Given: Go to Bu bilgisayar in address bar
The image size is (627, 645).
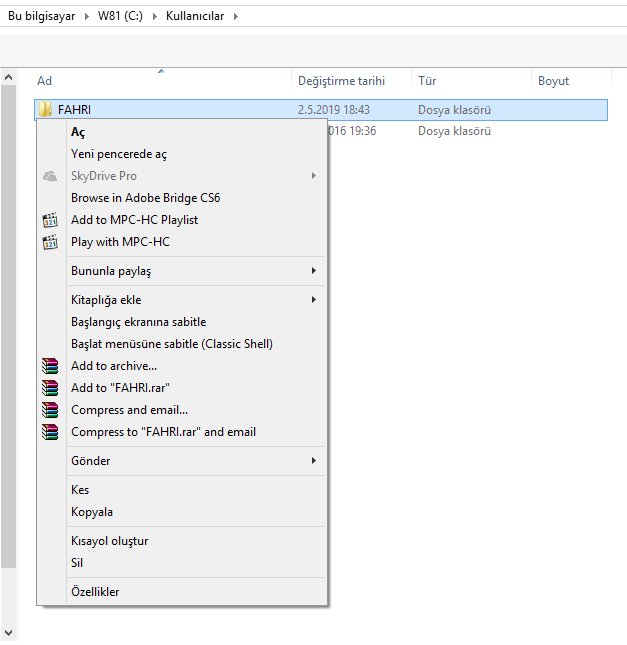Looking at the screenshot, I should [42, 16].
